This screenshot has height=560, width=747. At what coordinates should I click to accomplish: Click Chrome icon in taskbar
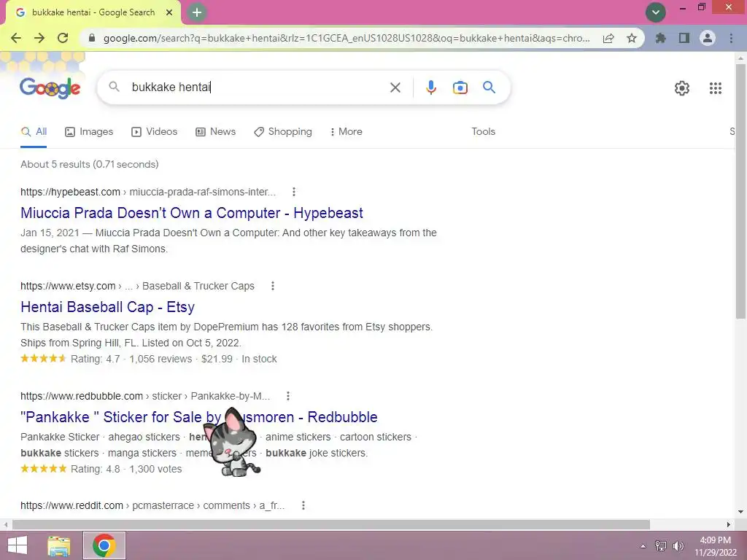pos(104,545)
